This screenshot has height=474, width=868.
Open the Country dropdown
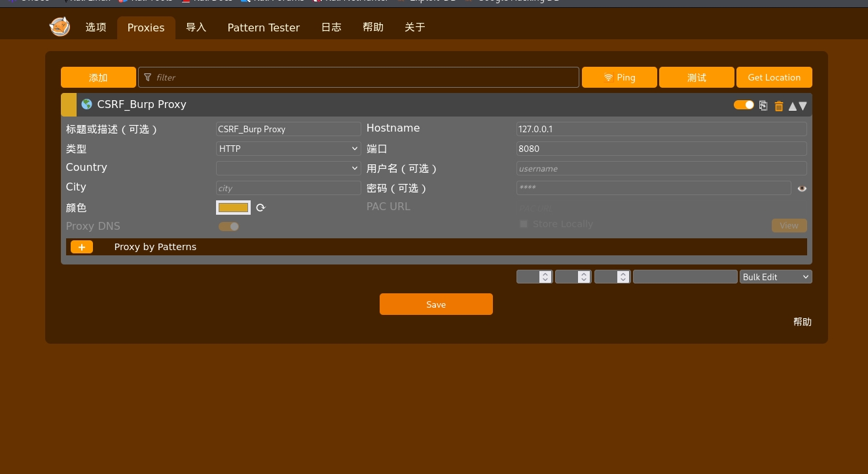(x=289, y=168)
